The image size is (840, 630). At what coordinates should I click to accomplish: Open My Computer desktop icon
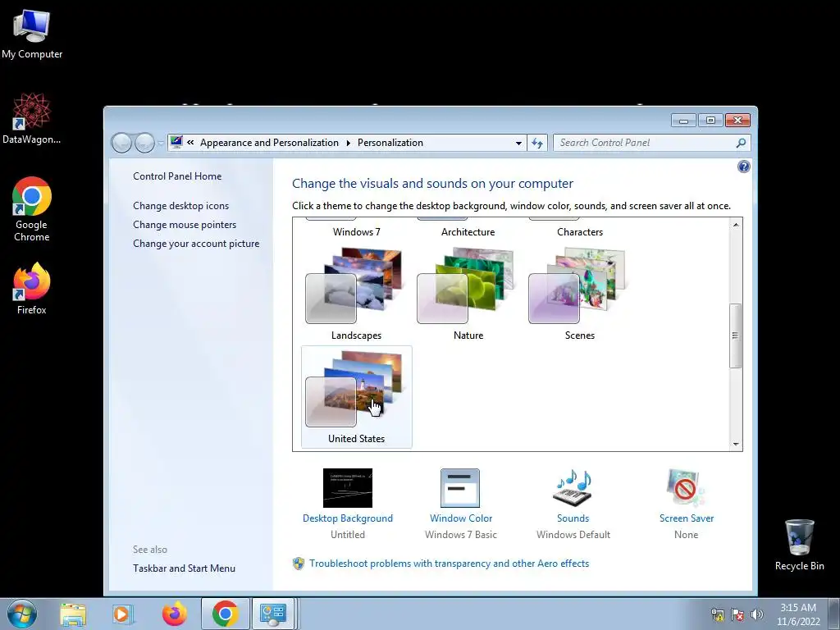coord(32,34)
